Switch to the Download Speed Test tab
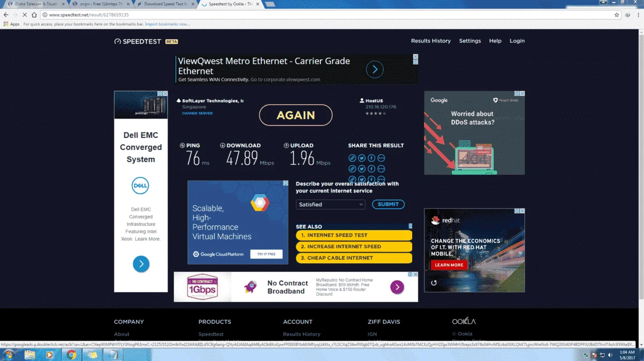Image resolution: width=644 pixels, height=361 pixels. [166, 4]
